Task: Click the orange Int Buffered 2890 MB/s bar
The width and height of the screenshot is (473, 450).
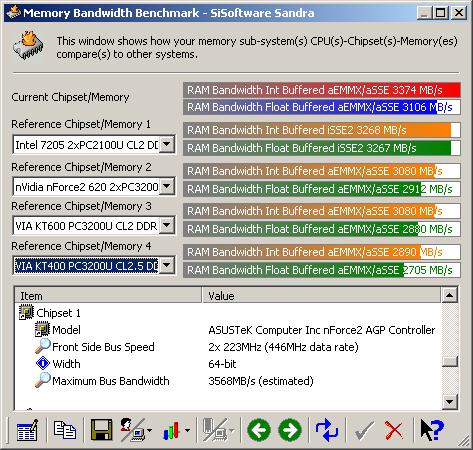Action: click(322, 252)
